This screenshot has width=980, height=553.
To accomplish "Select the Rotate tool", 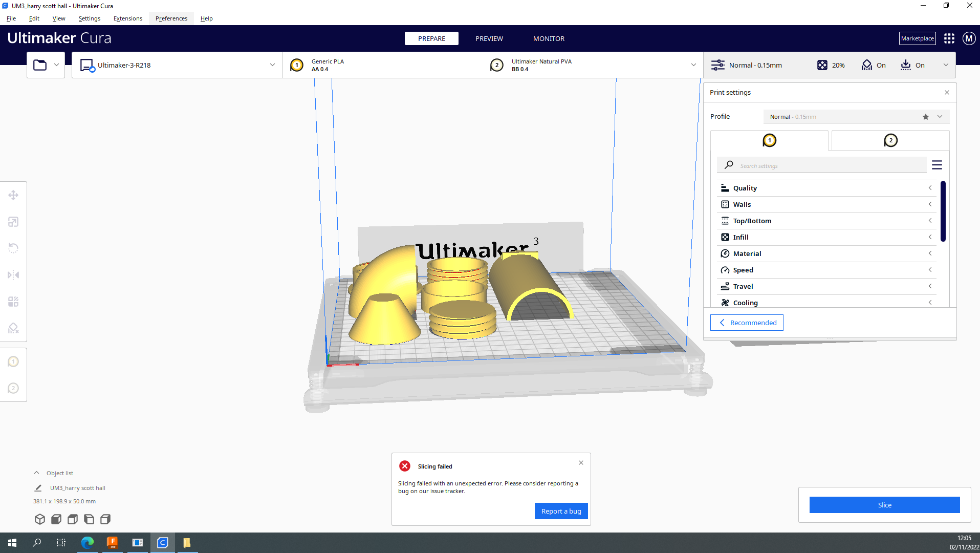I will (14, 248).
